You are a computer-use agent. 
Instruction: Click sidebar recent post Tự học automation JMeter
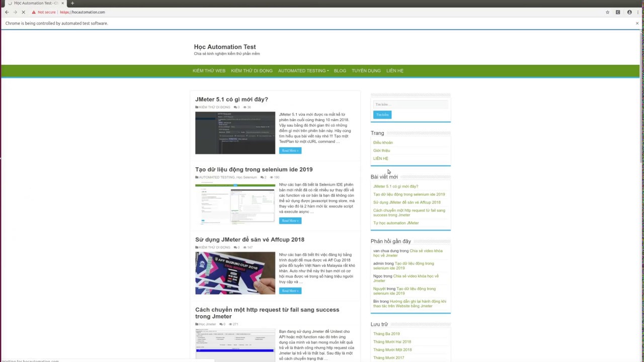point(396,223)
